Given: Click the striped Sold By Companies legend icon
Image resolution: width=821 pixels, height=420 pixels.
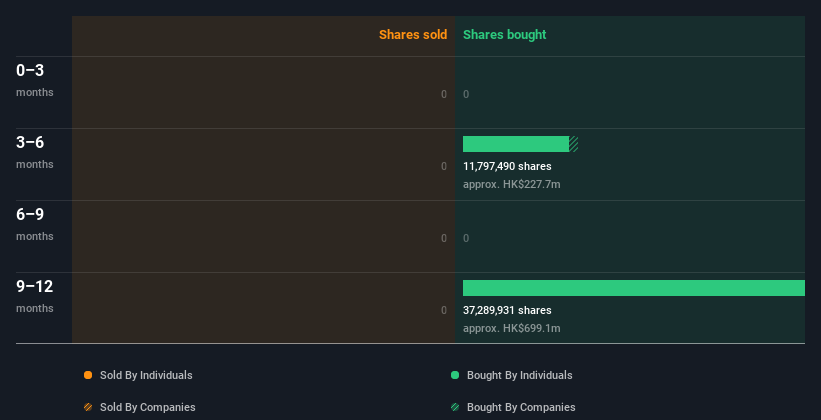Looking at the screenshot, I should click(88, 407).
